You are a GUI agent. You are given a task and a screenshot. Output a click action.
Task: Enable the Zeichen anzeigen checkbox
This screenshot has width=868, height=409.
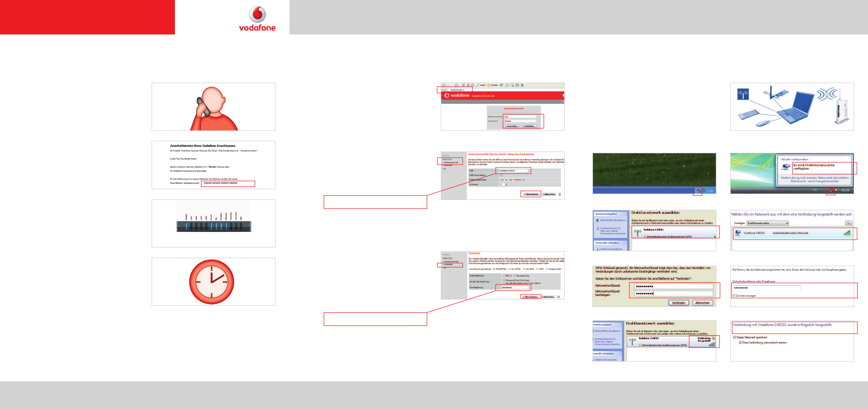tap(734, 296)
